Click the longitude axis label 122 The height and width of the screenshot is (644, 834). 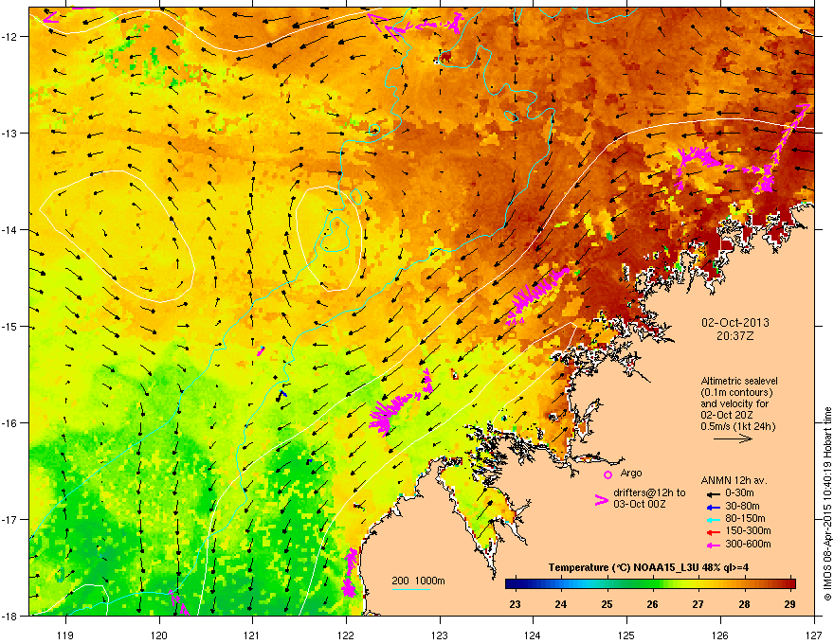point(346,635)
